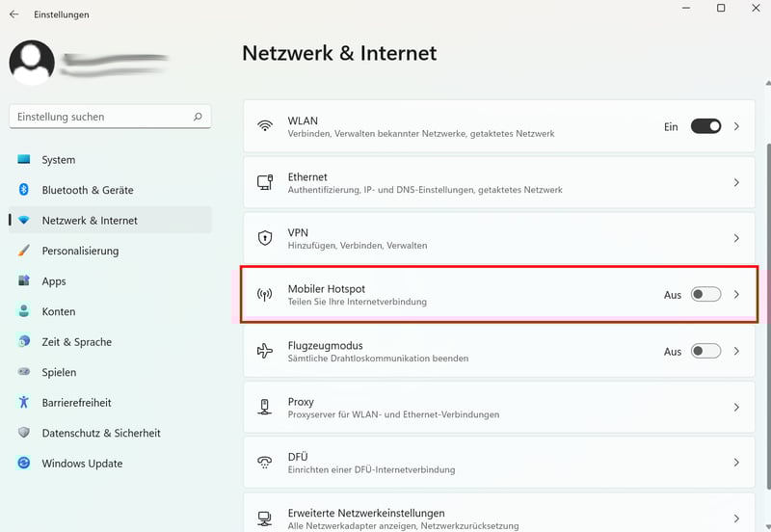Click the search magnifier icon
771x532 pixels.
pos(198,118)
